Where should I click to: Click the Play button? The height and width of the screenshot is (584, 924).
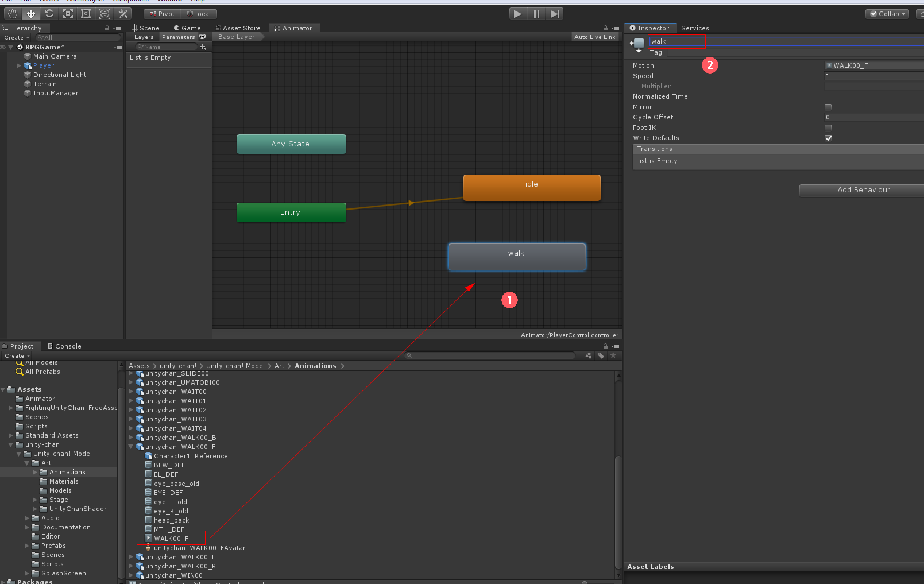click(x=518, y=14)
